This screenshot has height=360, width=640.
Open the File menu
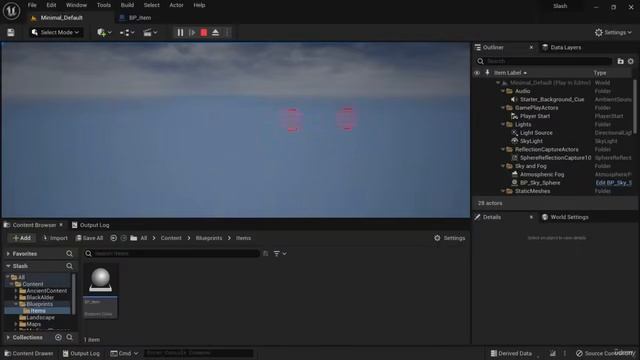[x=32, y=5]
